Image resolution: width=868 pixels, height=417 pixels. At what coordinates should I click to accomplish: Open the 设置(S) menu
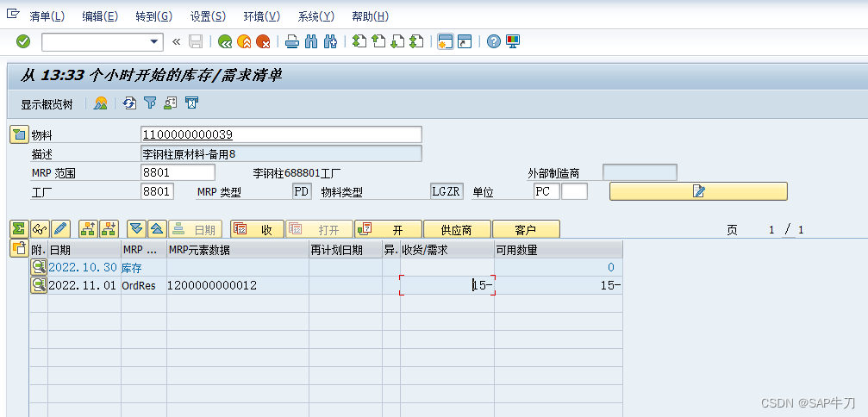208,16
